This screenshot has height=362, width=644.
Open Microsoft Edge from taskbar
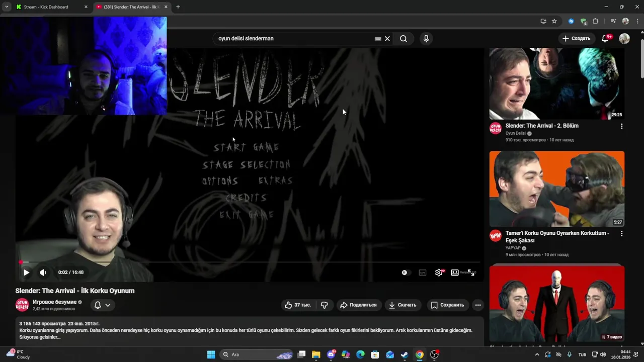tap(360, 354)
